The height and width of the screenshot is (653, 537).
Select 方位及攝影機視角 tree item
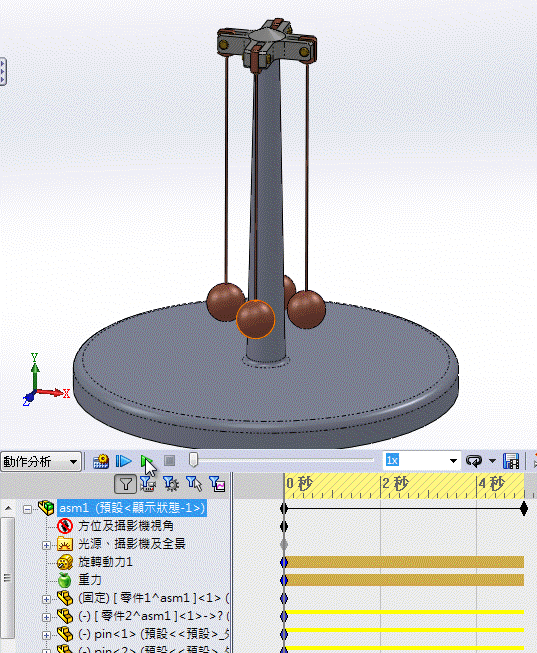point(126,526)
